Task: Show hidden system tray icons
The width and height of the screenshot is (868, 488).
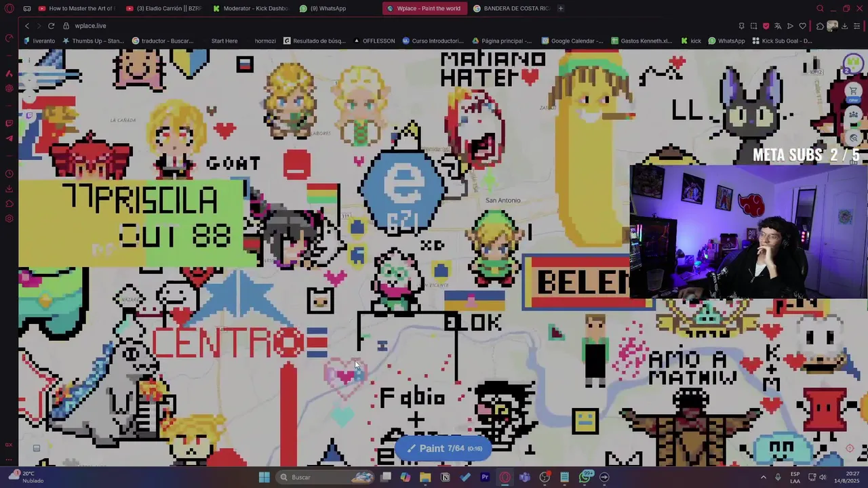Action: [x=763, y=477]
